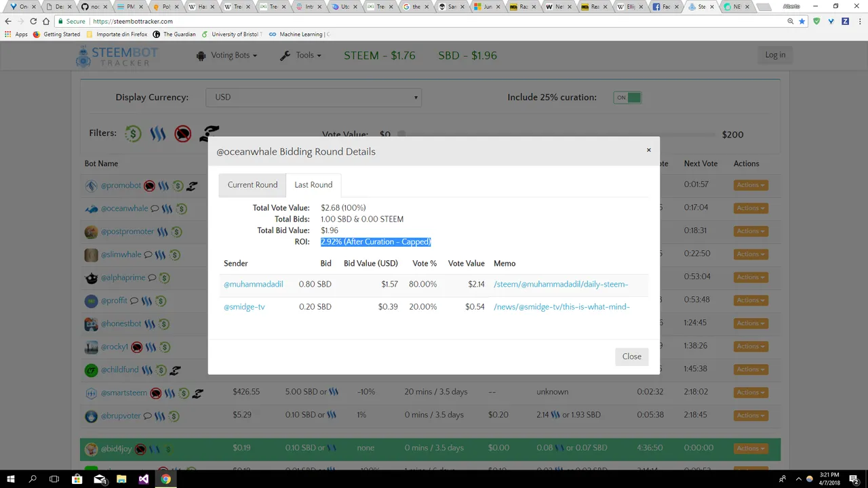This screenshot has width=868, height=488.
Task: Open Actions dropdown for @slimwhale row
Action: pos(751,254)
